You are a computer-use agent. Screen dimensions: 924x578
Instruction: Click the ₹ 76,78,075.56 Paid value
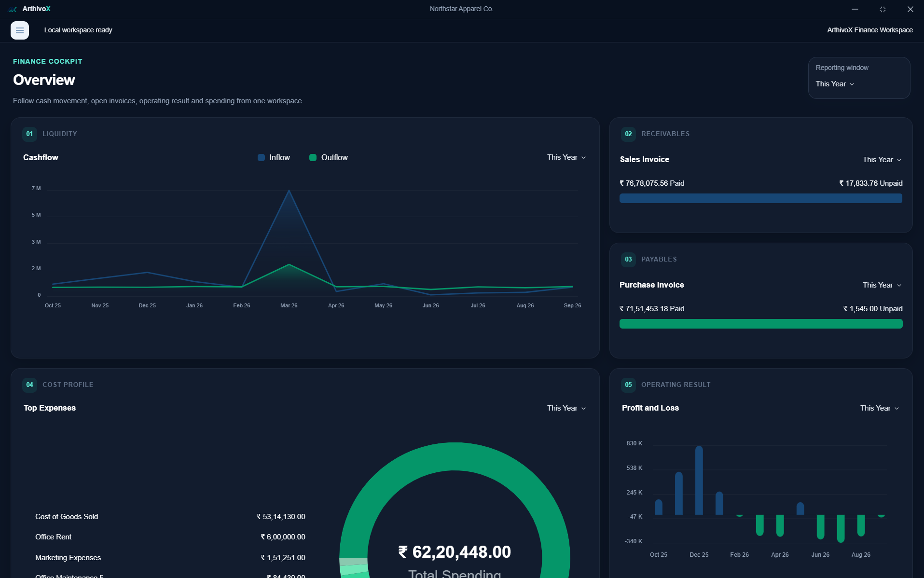[652, 183]
